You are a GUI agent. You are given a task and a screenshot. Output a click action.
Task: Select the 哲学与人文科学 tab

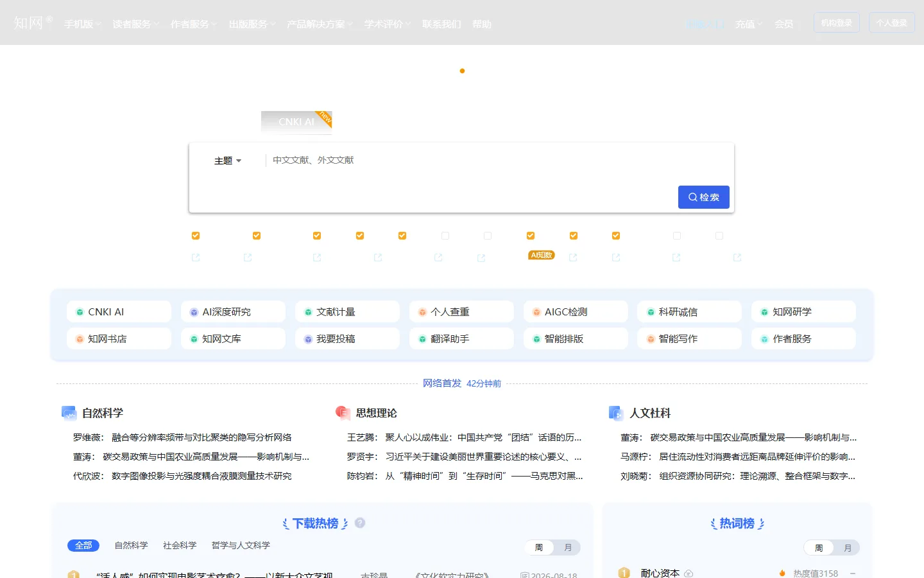click(x=241, y=545)
